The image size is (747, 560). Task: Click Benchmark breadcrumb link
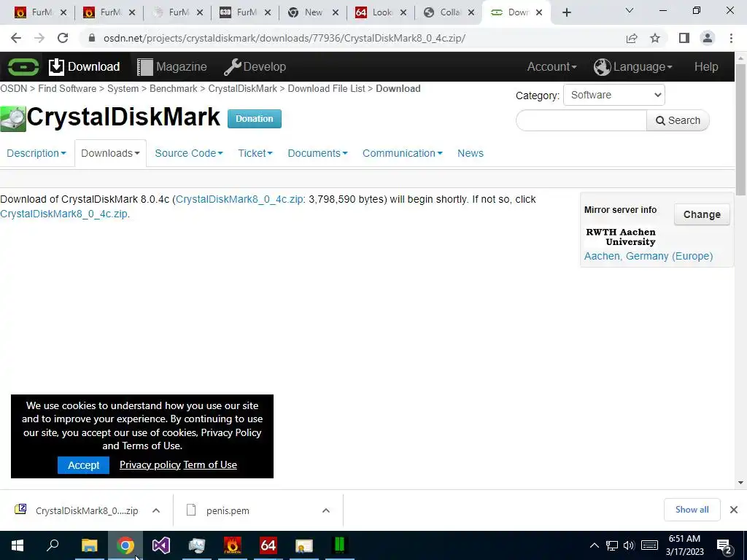click(174, 88)
